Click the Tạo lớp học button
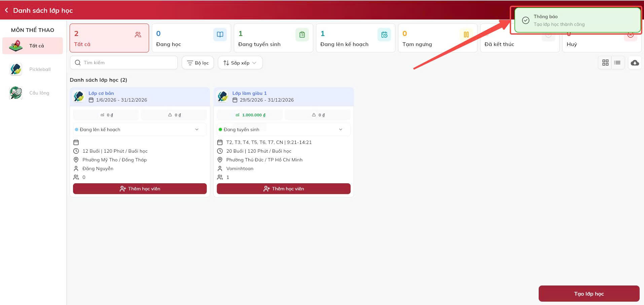This screenshot has width=644, height=305. (589, 294)
